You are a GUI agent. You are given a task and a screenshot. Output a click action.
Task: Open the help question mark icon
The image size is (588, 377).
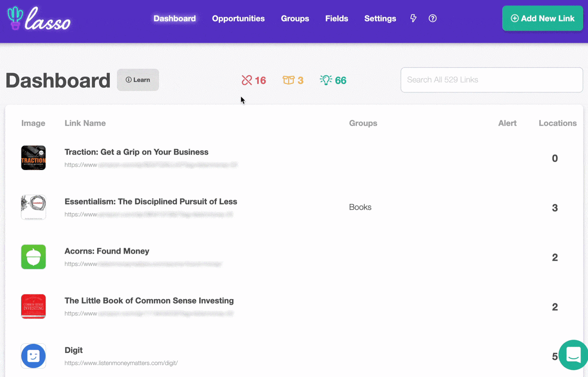pyautogui.click(x=433, y=18)
